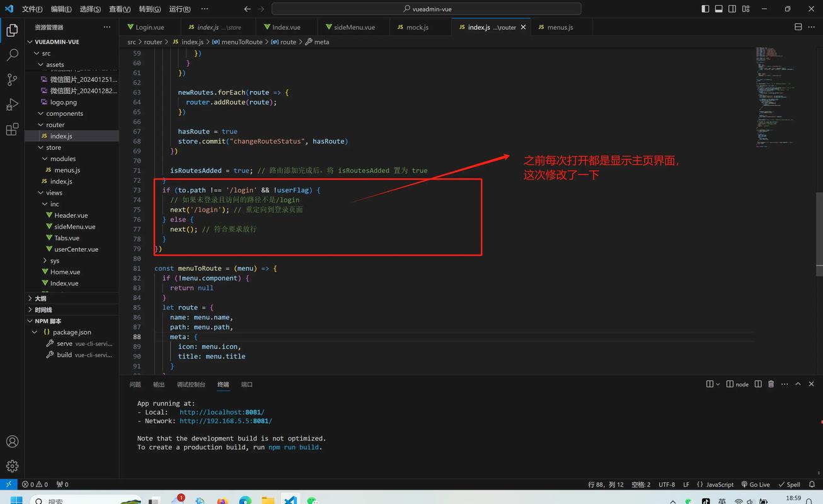
Task: Start the Go Live server
Action: pos(755,484)
